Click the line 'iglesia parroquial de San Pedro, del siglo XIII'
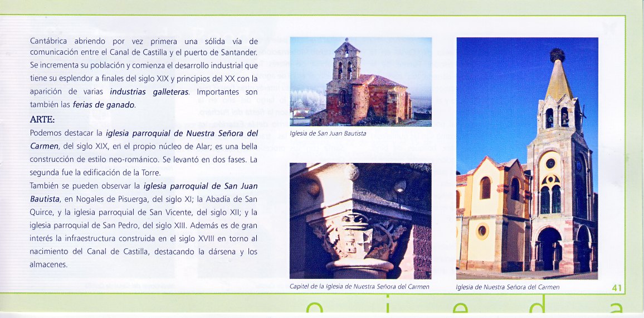 click(144, 225)
